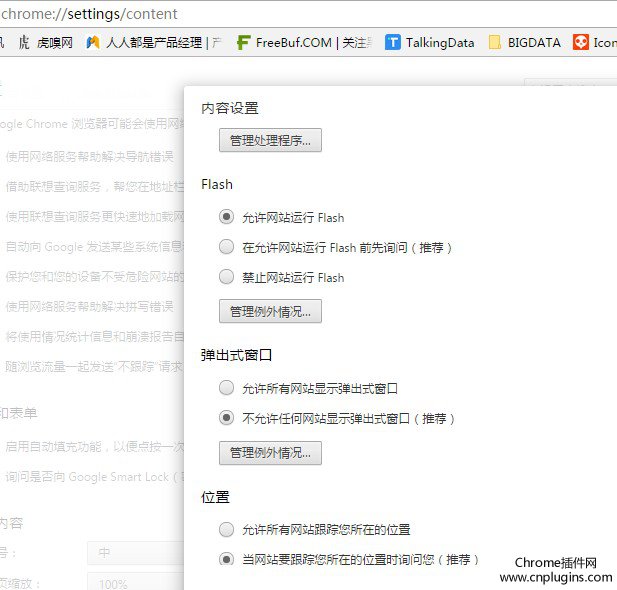Select 当网站要跟踪您所在的位置时询问您 option

pos(226,559)
